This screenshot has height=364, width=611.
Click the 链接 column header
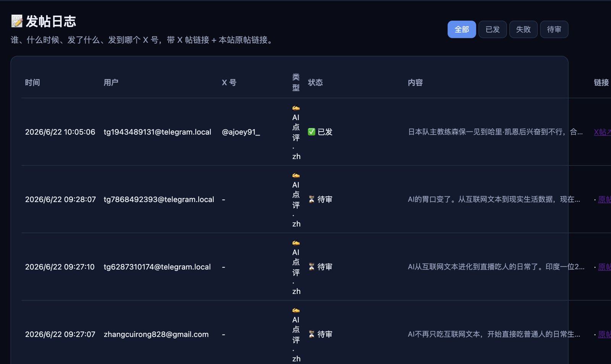coord(601,83)
